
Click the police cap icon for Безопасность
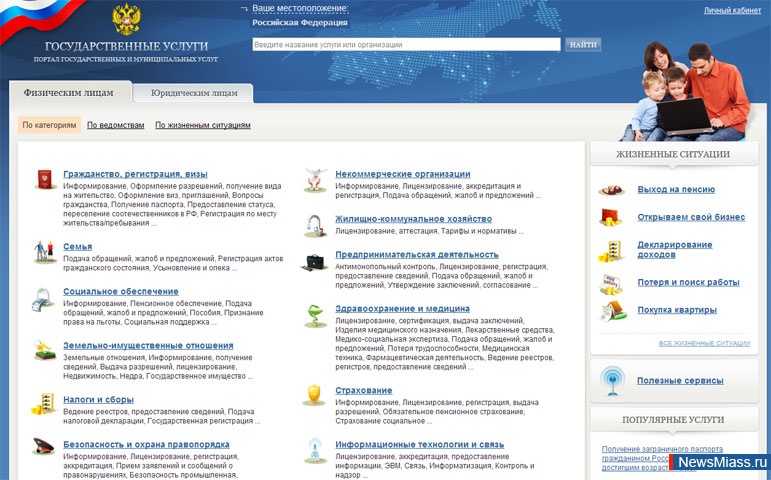coord(44,446)
